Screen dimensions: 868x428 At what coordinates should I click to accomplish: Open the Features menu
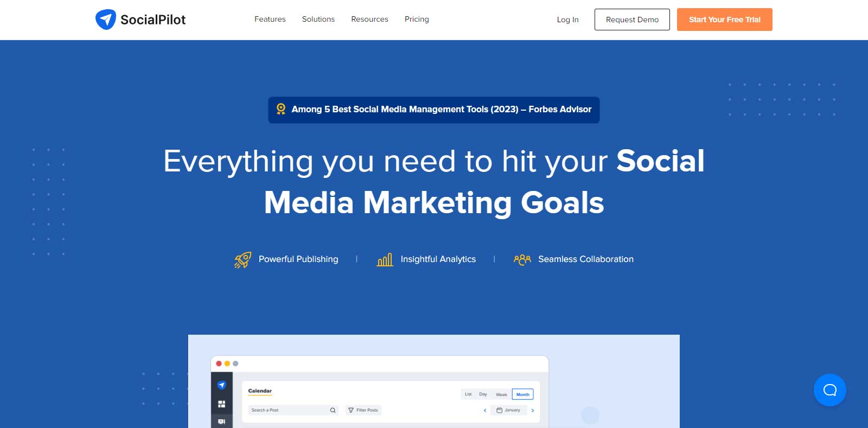coord(270,19)
